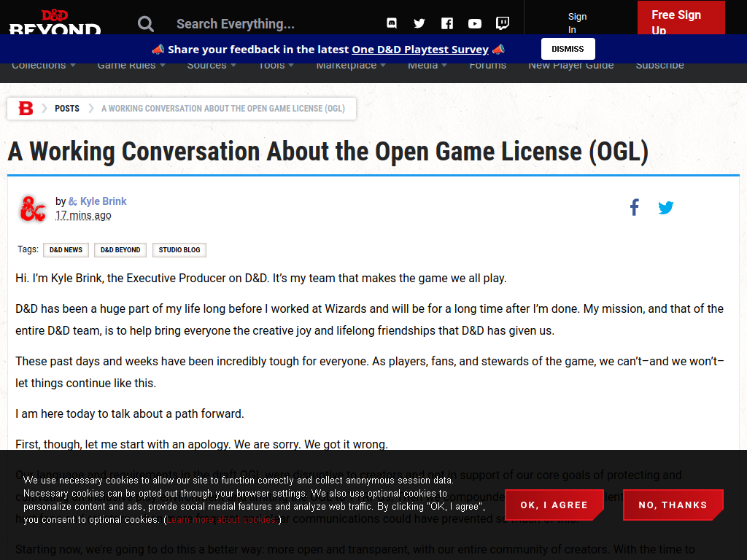Select the STUDIO BLOG tag

coord(179,250)
